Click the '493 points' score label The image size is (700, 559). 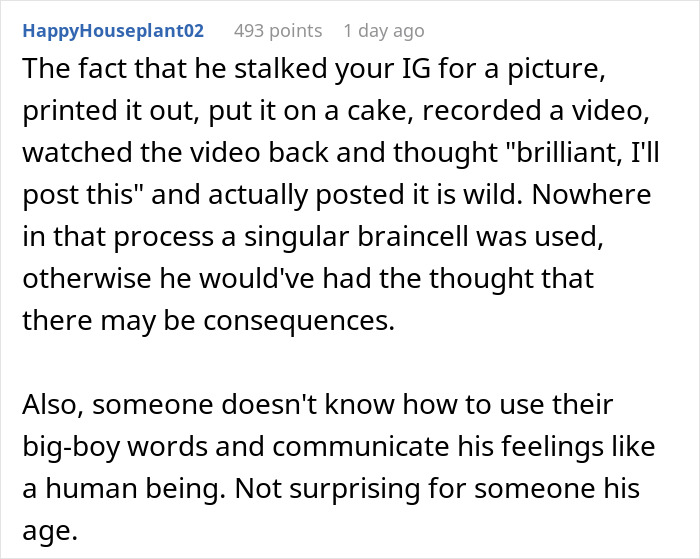click(278, 31)
